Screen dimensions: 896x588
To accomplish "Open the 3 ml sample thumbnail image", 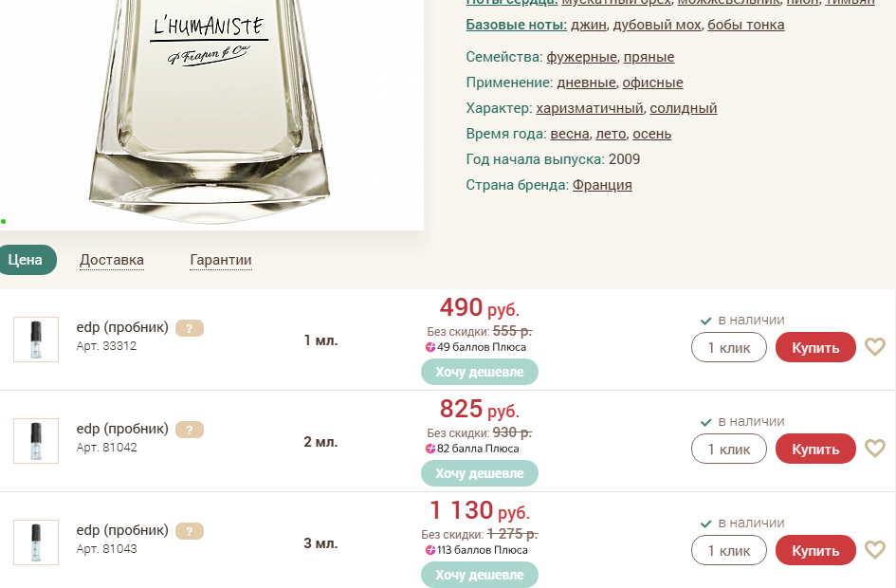I will tap(36, 542).
